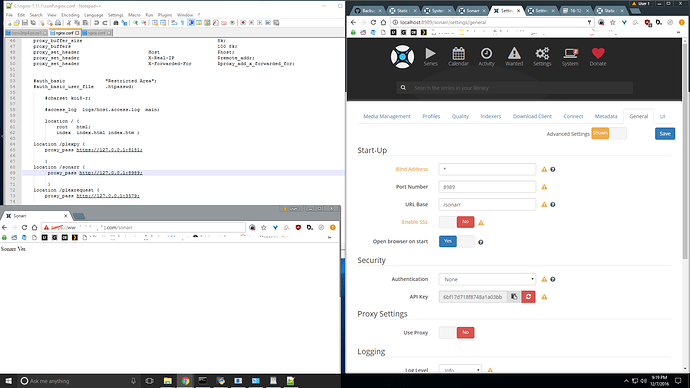Screen dimensions: 690x388
Task: Click proxy_pass link for port 8989
Action: [110, 173]
